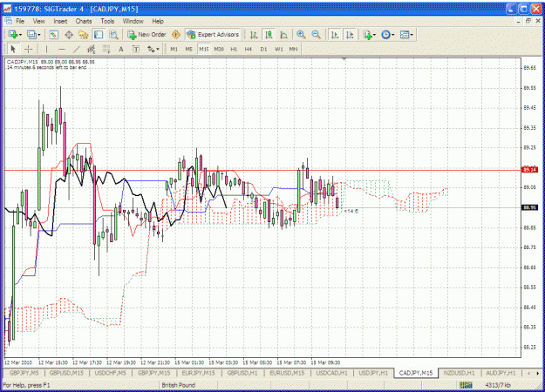Image resolution: width=545 pixels, height=392 pixels.
Task: Switch to the USDCHF,M5 chart tab
Action: [110, 373]
